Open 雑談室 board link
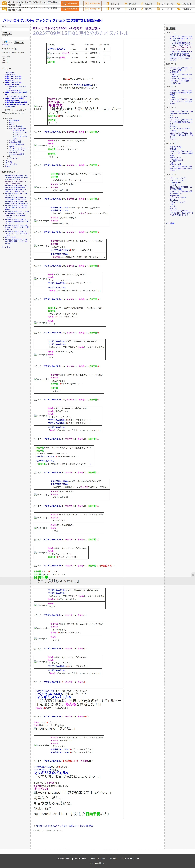 [11, 122]
